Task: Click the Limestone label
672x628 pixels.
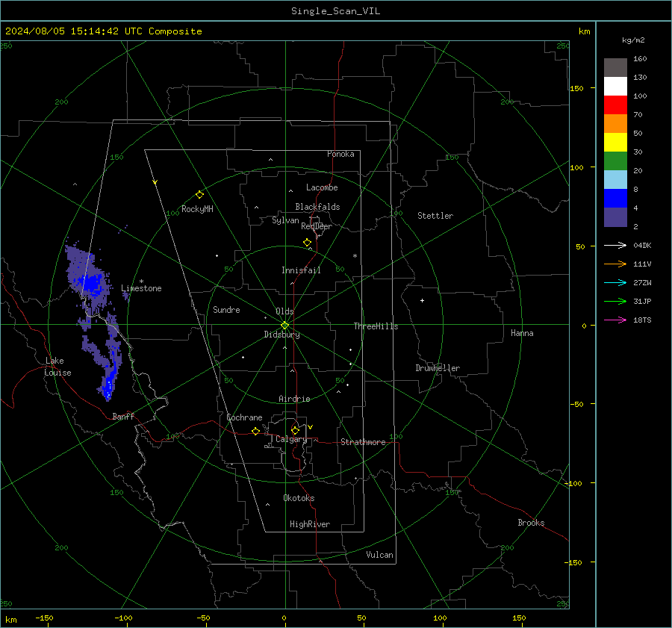Action: coord(141,288)
